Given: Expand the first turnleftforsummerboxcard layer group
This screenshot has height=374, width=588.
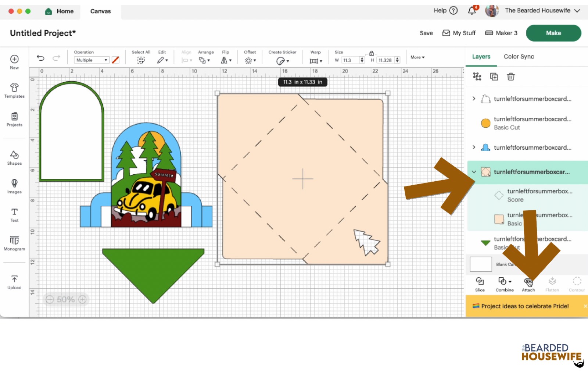Looking at the screenshot, I should 474,99.
